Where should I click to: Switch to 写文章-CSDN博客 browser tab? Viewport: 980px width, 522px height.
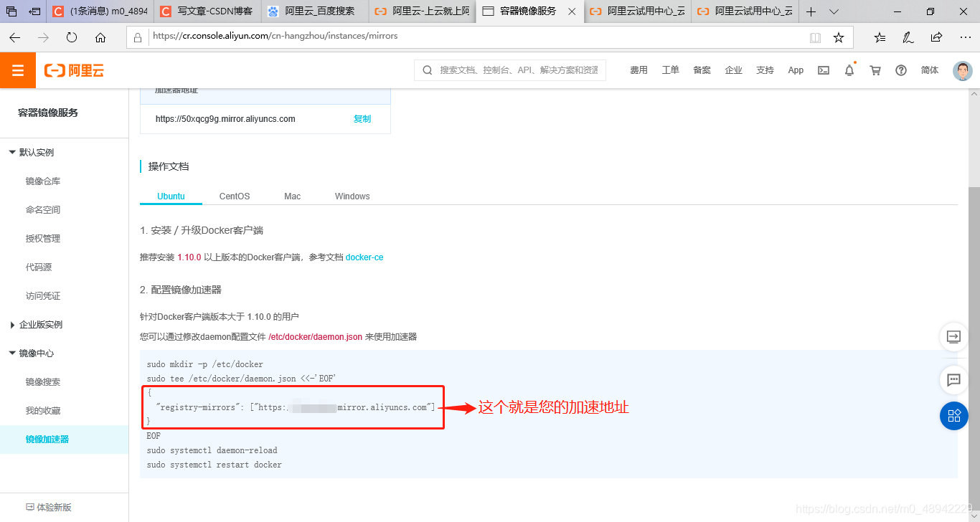(207, 11)
